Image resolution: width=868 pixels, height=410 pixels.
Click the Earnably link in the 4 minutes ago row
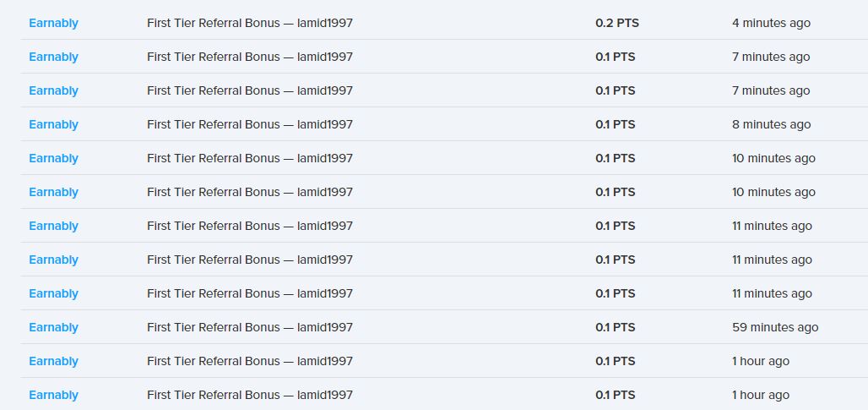(53, 23)
